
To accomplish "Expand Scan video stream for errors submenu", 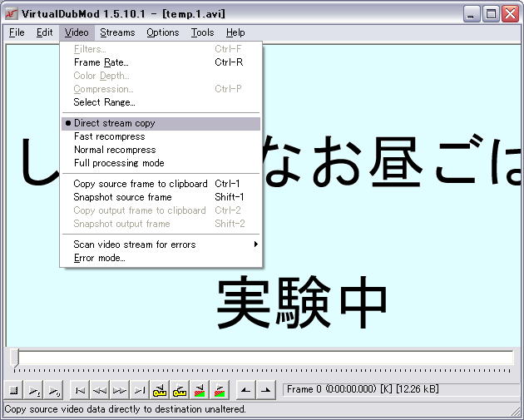I will 161,245.
